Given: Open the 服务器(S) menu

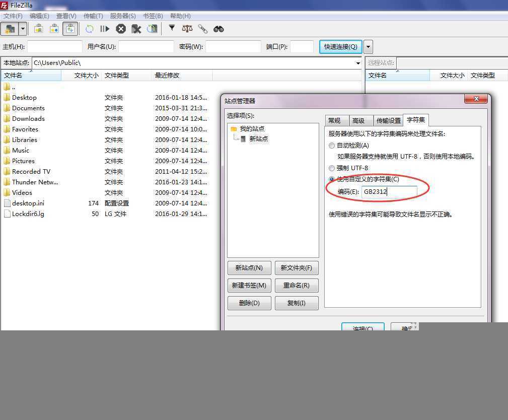Looking at the screenshot, I should (x=123, y=16).
